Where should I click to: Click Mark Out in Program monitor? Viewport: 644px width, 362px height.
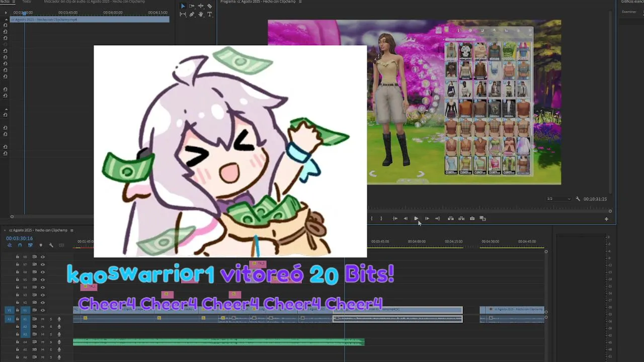pos(381,219)
